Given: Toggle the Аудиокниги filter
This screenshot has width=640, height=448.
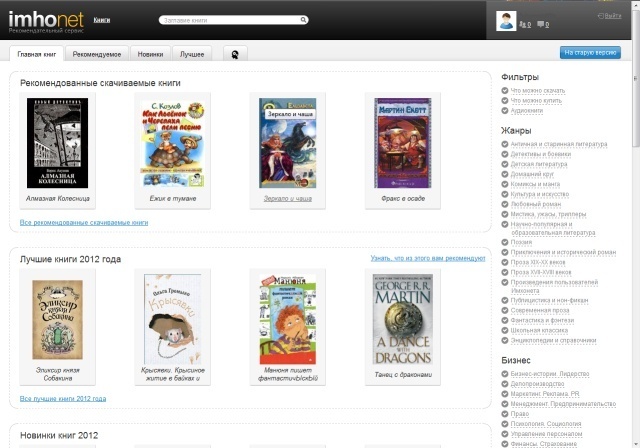Looking at the screenshot, I should tap(527, 110).
